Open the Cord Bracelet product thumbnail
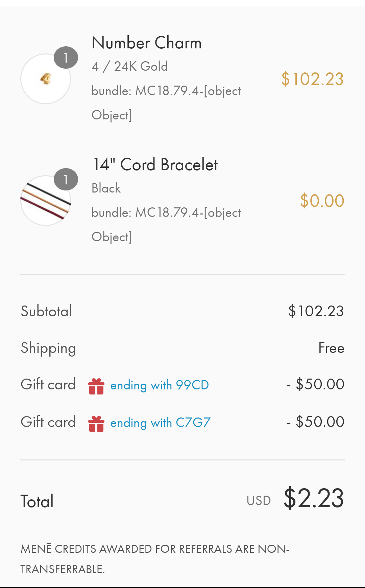Screen dimensions: 365x588 click(x=46, y=201)
